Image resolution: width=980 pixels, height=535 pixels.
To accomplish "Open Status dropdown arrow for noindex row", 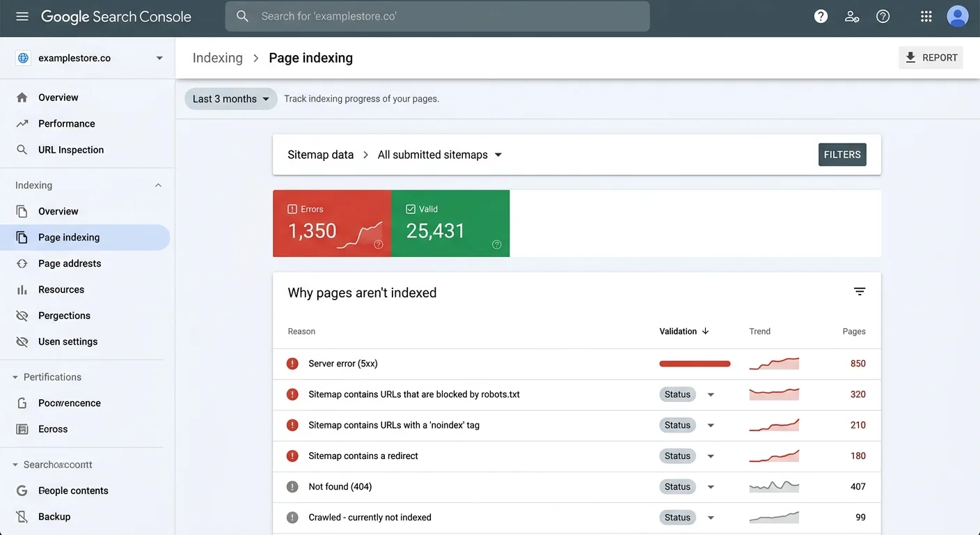I will pos(711,425).
